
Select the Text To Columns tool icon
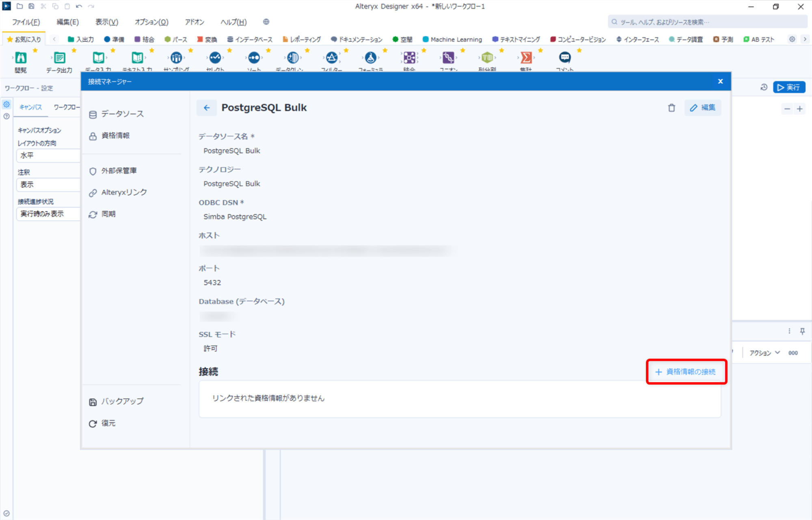(x=487, y=58)
